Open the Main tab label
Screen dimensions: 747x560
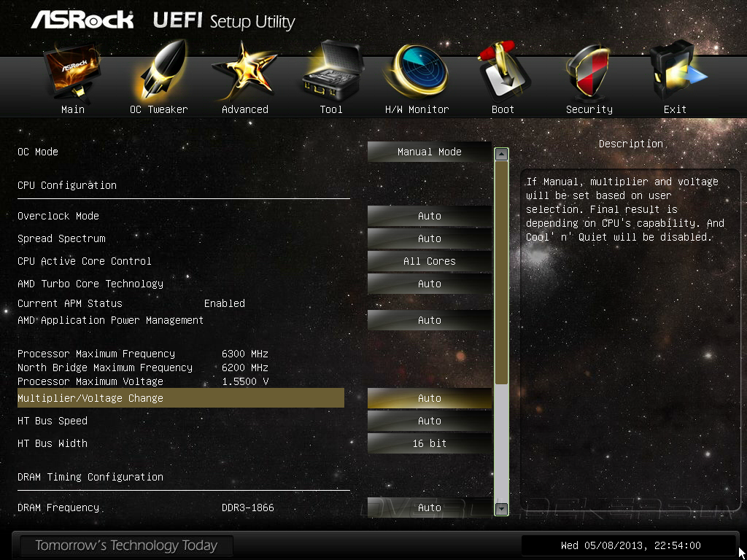73,109
